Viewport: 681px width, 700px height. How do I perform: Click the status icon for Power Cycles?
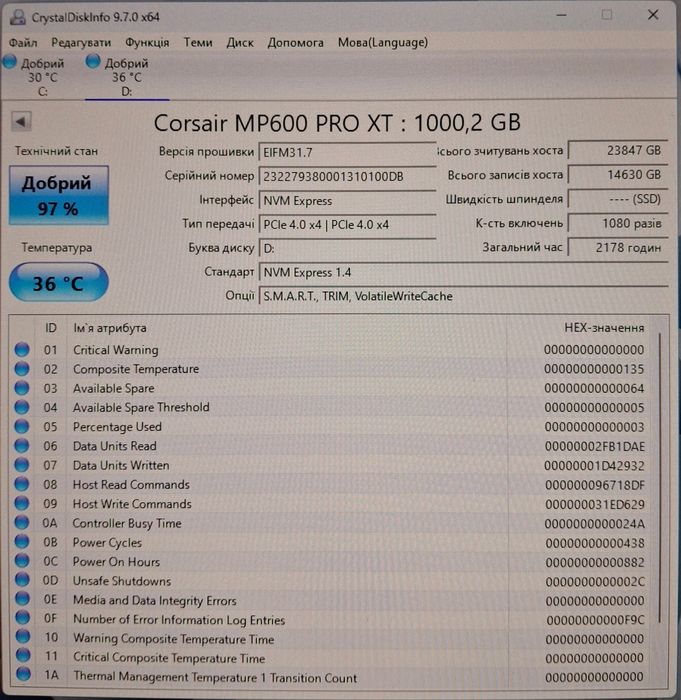[x=22, y=542]
